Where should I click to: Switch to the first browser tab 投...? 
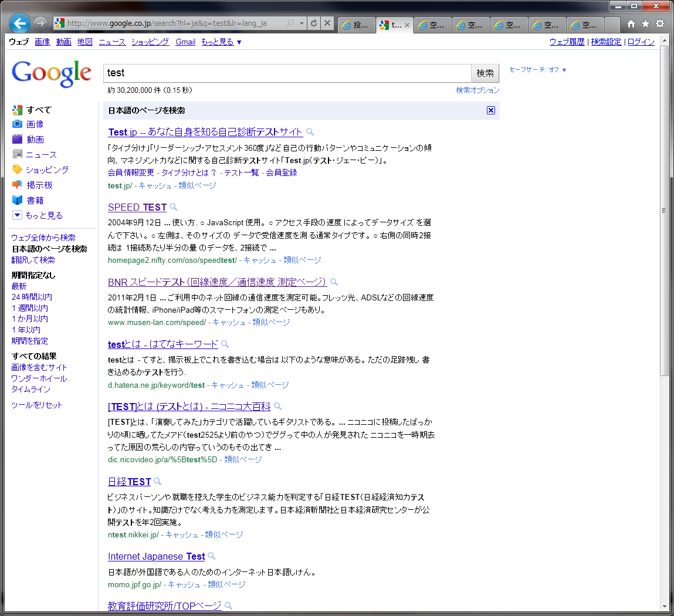click(x=356, y=25)
